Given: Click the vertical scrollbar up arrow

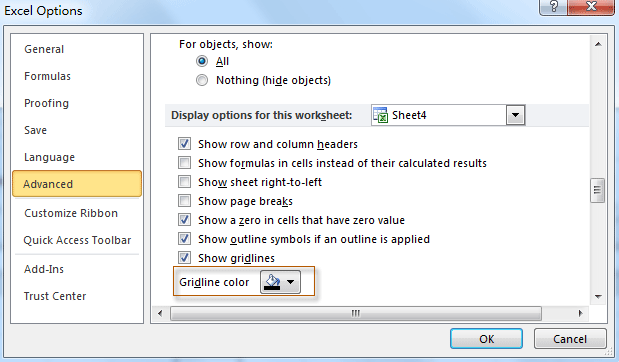Looking at the screenshot, I should (x=598, y=44).
